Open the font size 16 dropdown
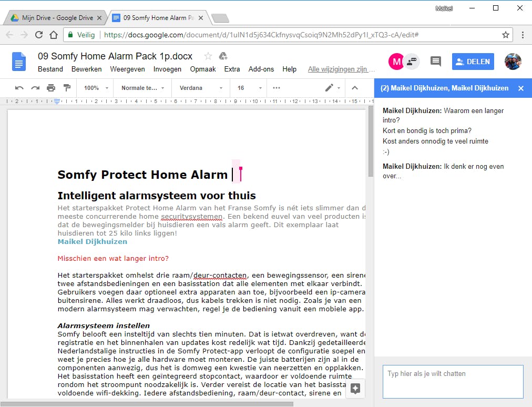 (249, 88)
